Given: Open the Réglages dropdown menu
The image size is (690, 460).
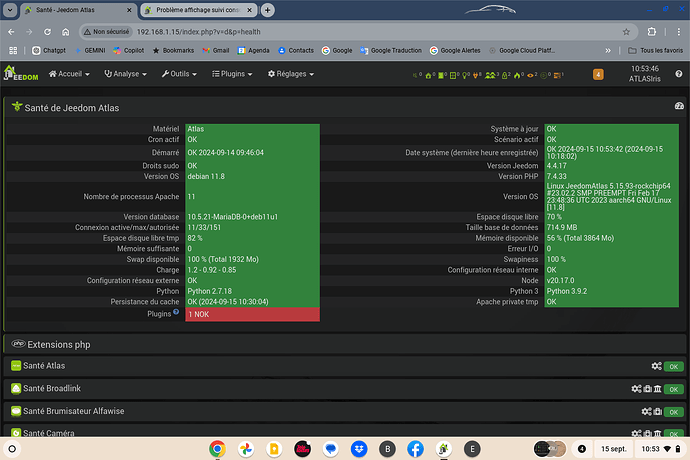Looking at the screenshot, I should [x=291, y=74].
